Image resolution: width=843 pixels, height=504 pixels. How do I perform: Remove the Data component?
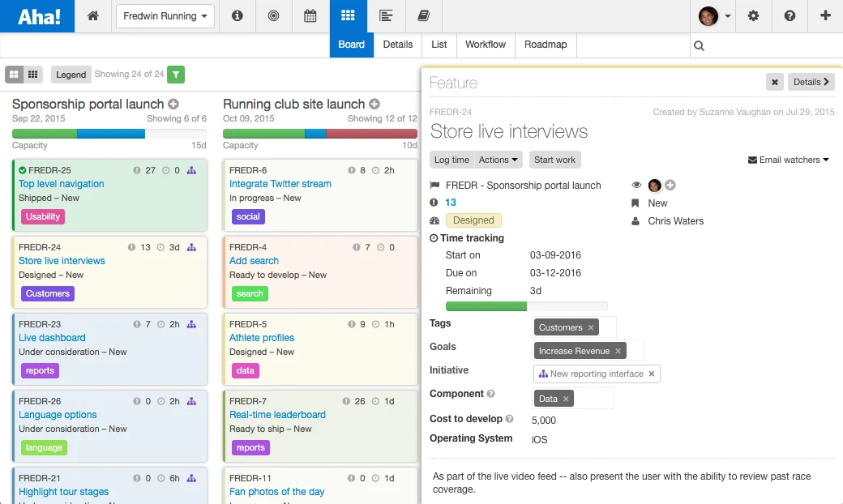pos(566,399)
